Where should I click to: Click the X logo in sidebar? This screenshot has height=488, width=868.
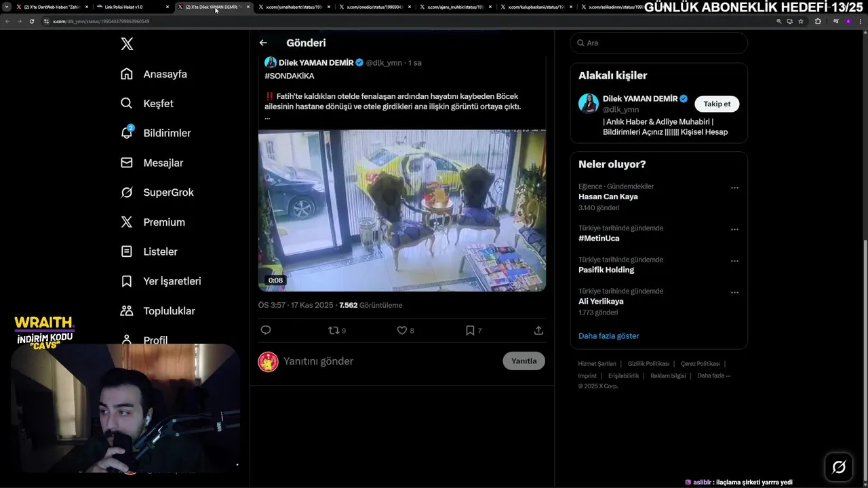(127, 44)
